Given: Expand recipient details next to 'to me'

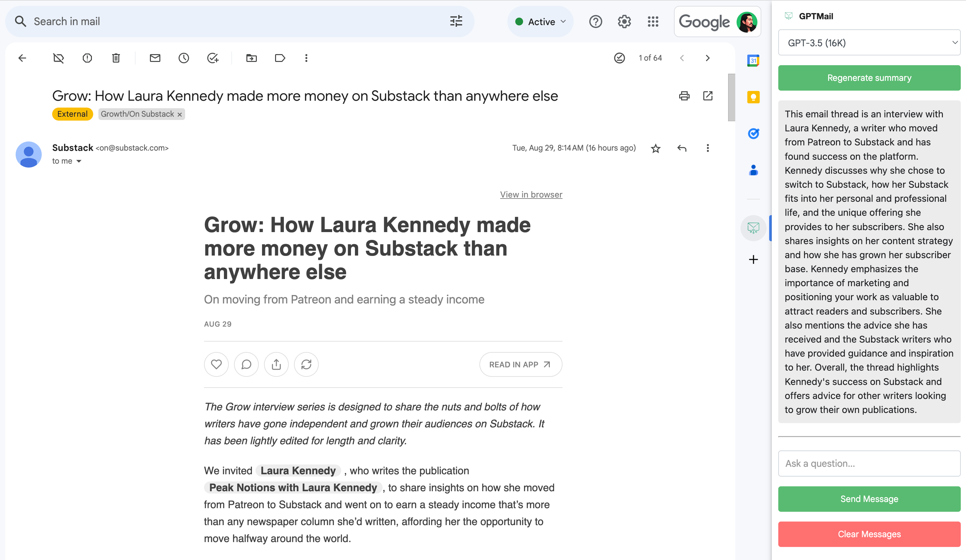Looking at the screenshot, I should [x=79, y=161].
